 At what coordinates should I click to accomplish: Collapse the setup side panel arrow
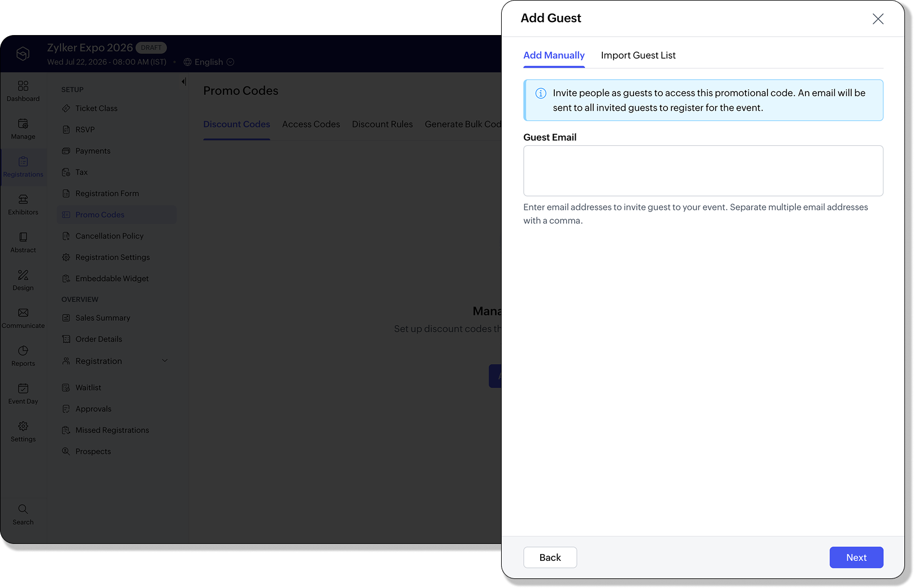[184, 82]
